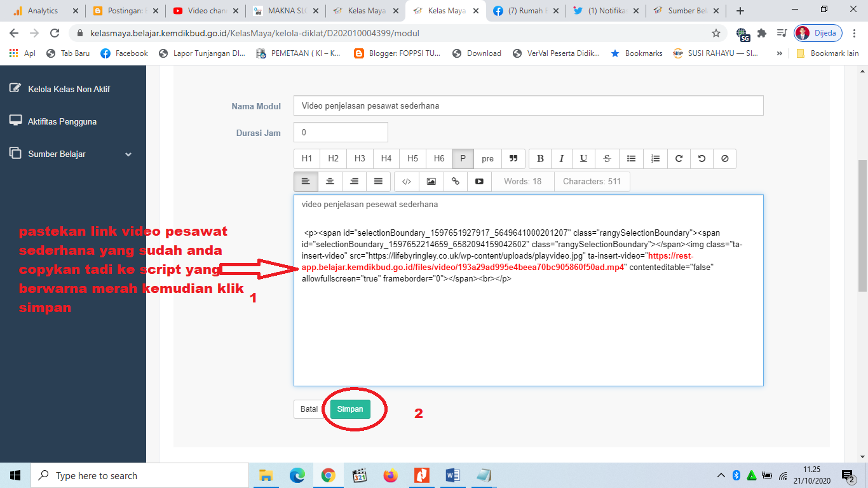The height and width of the screenshot is (488, 868).
Task: Open Firefox from the taskbar
Action: [391, 475]
